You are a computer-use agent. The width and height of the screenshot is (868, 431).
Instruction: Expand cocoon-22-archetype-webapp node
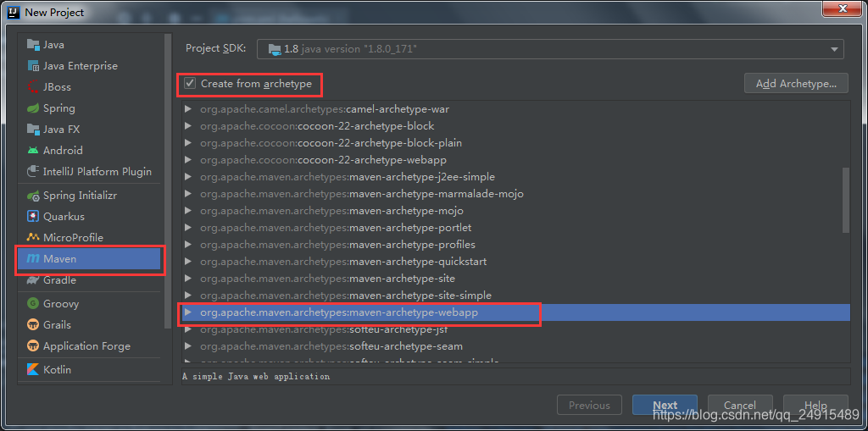coord(188,160)
